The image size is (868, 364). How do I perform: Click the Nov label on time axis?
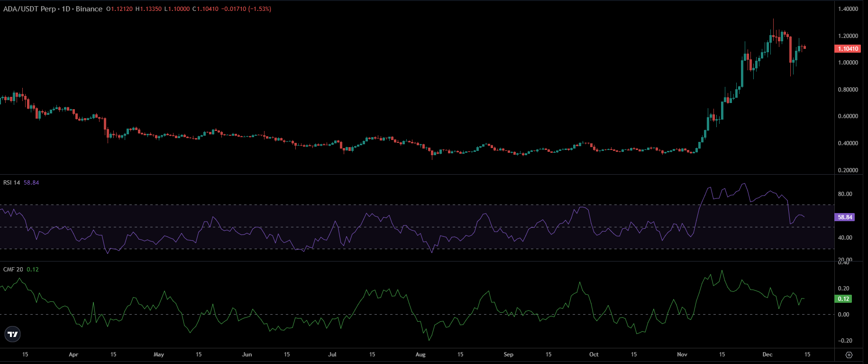click(x=682, y=355)
